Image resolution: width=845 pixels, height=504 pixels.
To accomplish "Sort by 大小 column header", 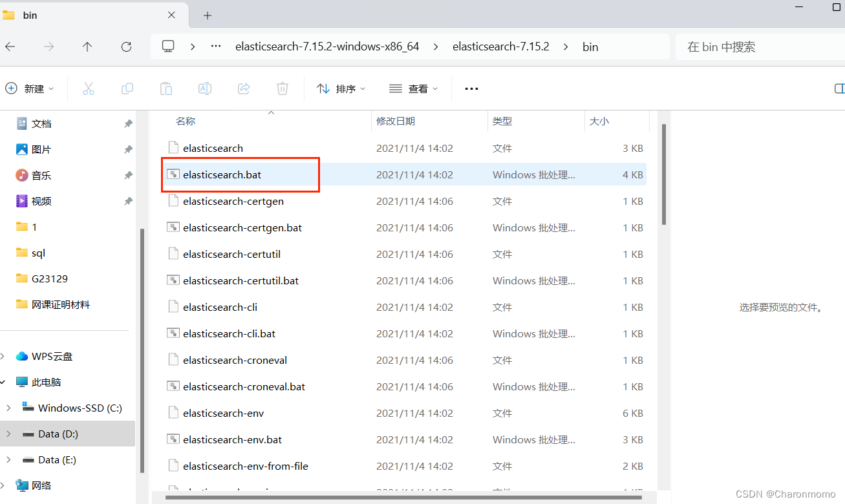I will pos(599,121).
